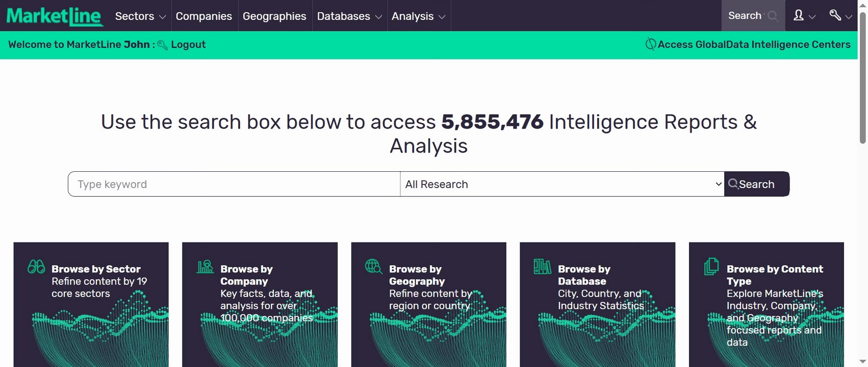Click the globe icon on Browse by Geography
868x367 pixels.
[x=373, y=266]
